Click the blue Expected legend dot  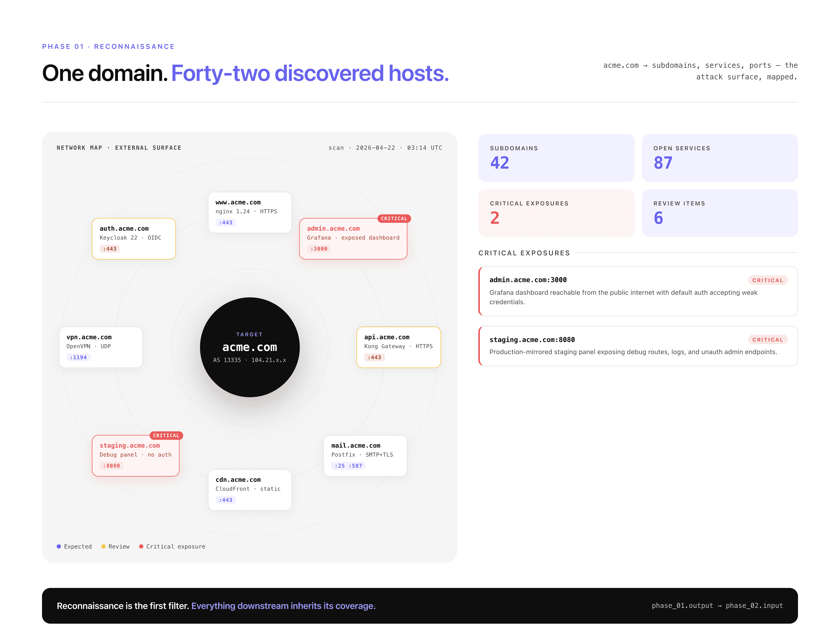[x=59, y=546]
